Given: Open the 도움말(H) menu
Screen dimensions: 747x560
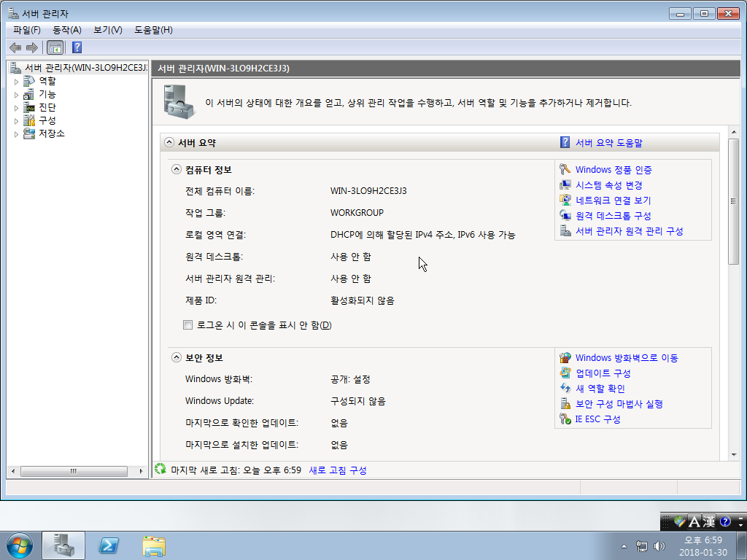Looking at the screenshot, I should tap(153, 30).
